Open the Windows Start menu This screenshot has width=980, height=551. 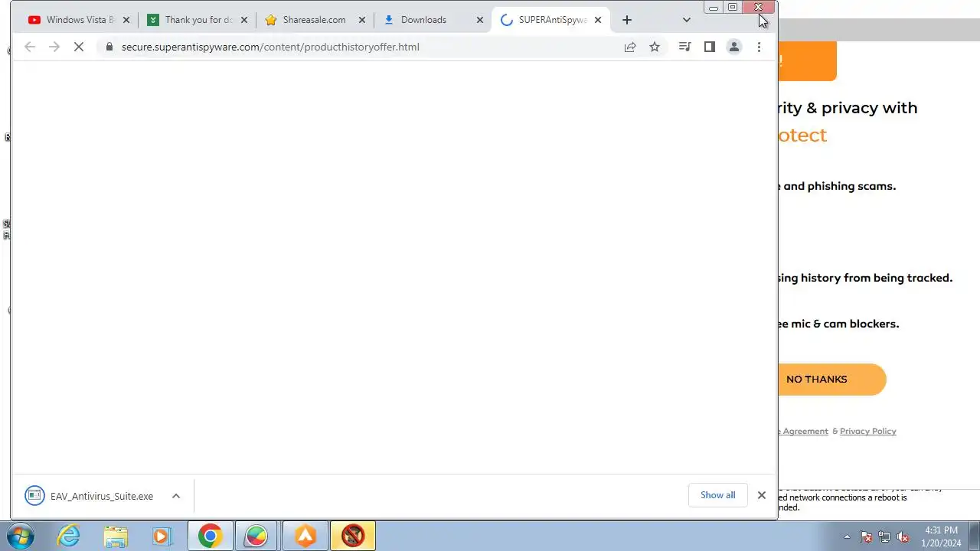(20, 536)
